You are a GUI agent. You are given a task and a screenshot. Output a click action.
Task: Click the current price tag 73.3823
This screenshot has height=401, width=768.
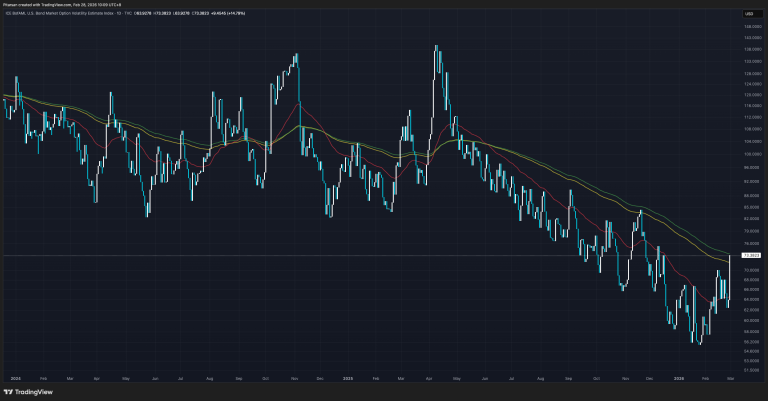751,255
